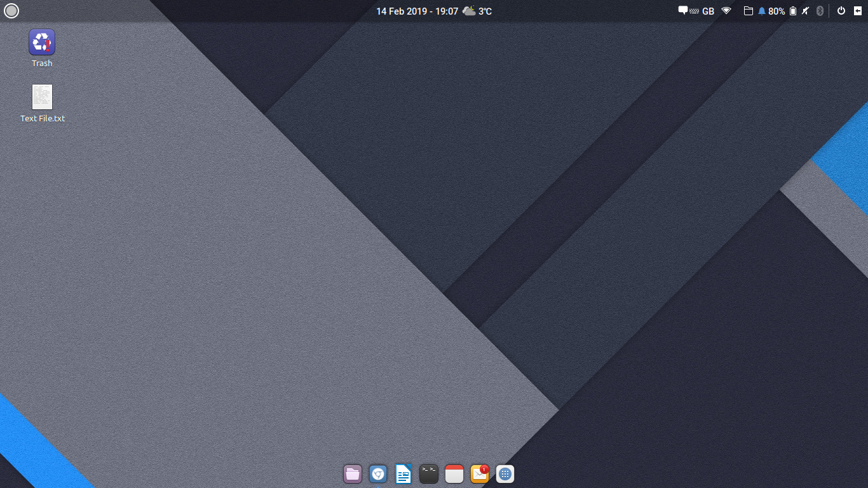The height and width of the screenshot is (488, 868).
Task: Click the battery status indicator
Action: (x=792, y=11)
